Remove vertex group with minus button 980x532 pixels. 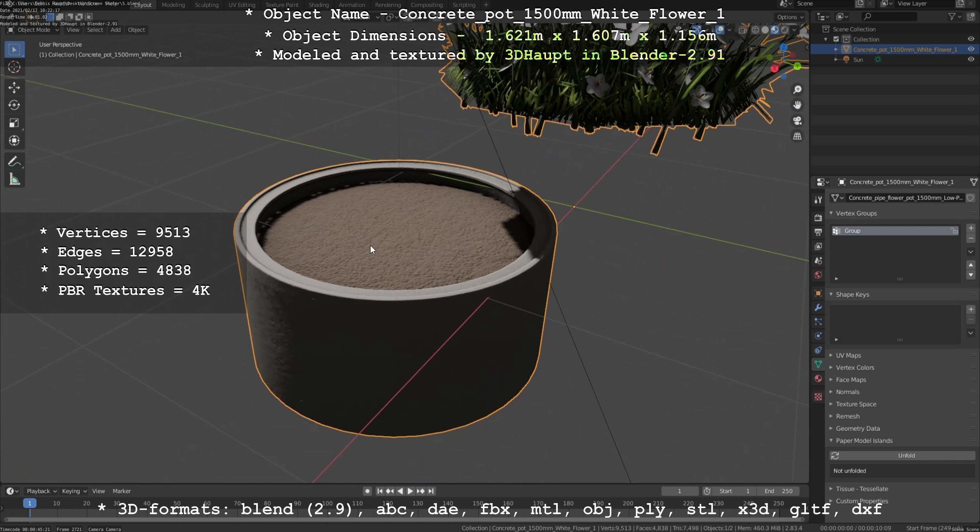click(970, 239)
